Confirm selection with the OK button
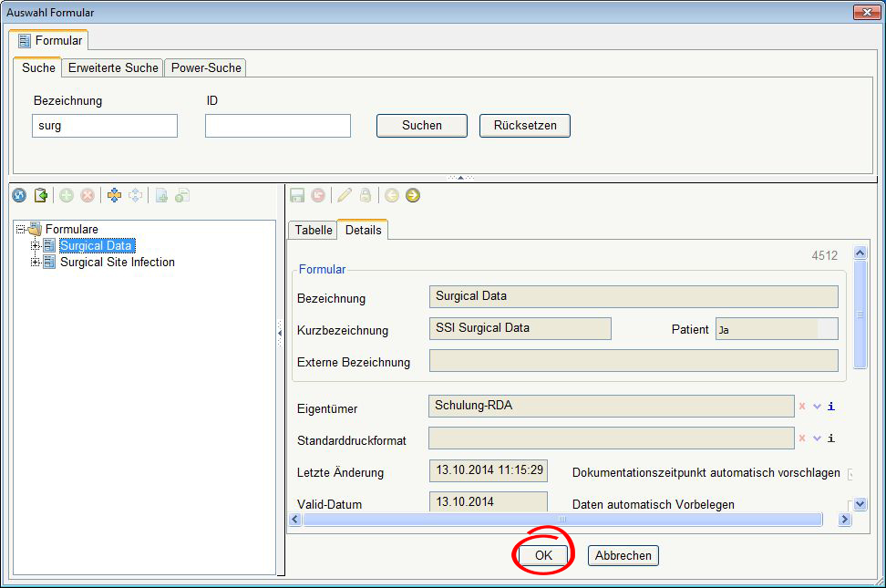 pos(543,555)
